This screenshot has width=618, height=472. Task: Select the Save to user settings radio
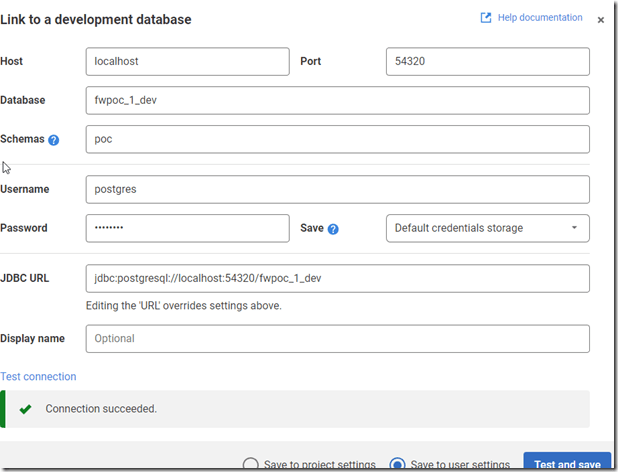click(398, 465)
